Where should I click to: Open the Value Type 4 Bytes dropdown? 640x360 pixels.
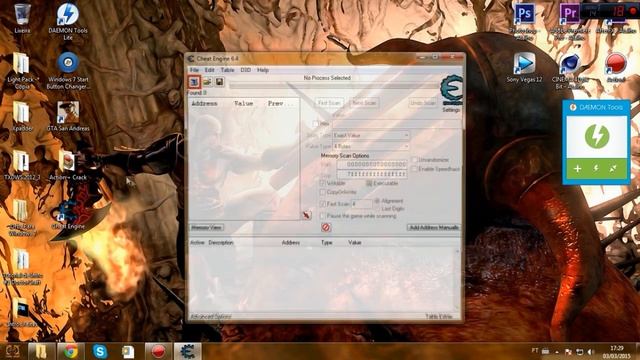371,146
